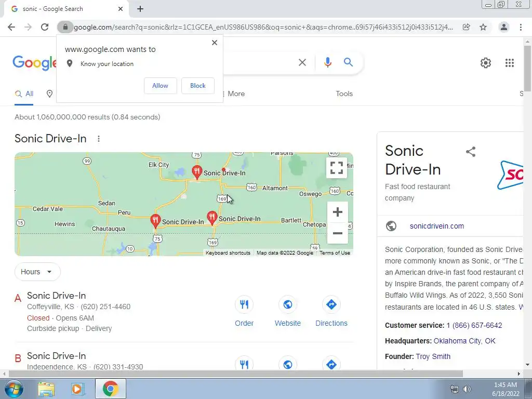Image resolution: width=532 pixels, height=399 pixels.
Task: Open volume control in system tray
Action: tap(467, 389)
